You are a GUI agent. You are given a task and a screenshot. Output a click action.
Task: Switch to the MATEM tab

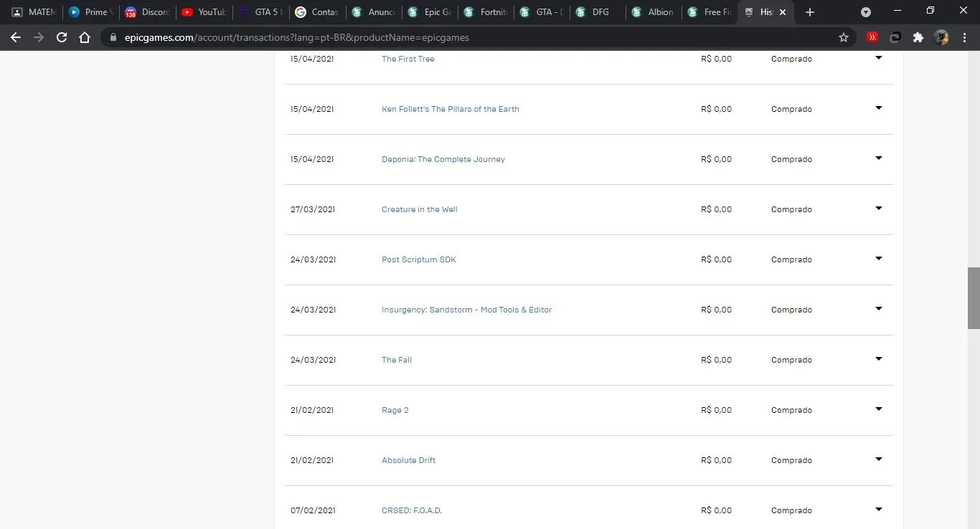[34, 12]
